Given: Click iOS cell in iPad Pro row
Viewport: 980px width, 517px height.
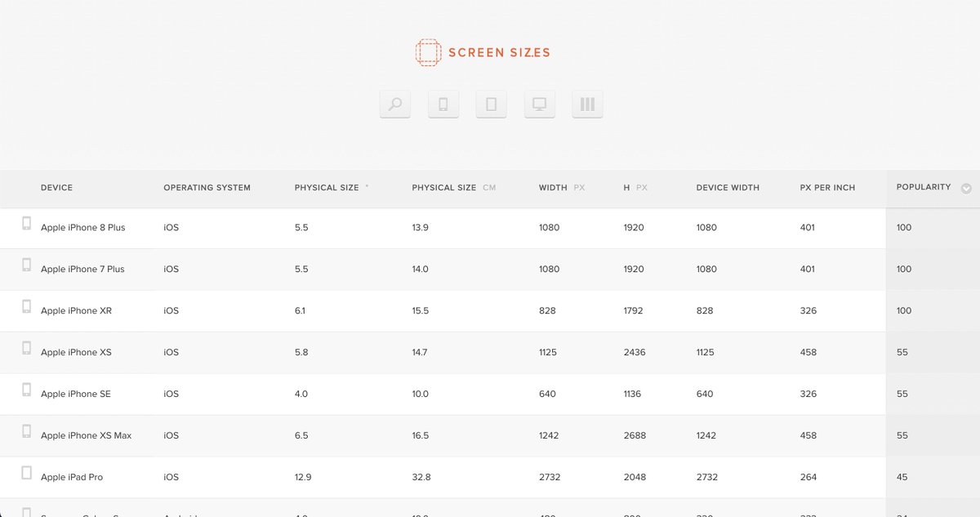Looking at the screenshot, I should click(171, 478).
